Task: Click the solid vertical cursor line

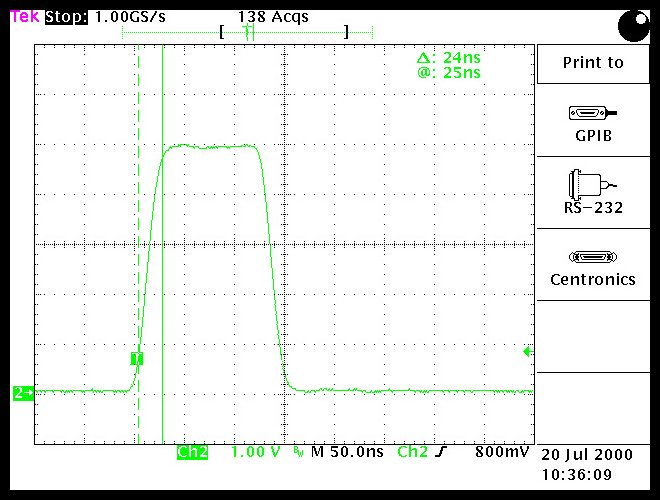Action: pyautogui.click(x=162, y=244)
